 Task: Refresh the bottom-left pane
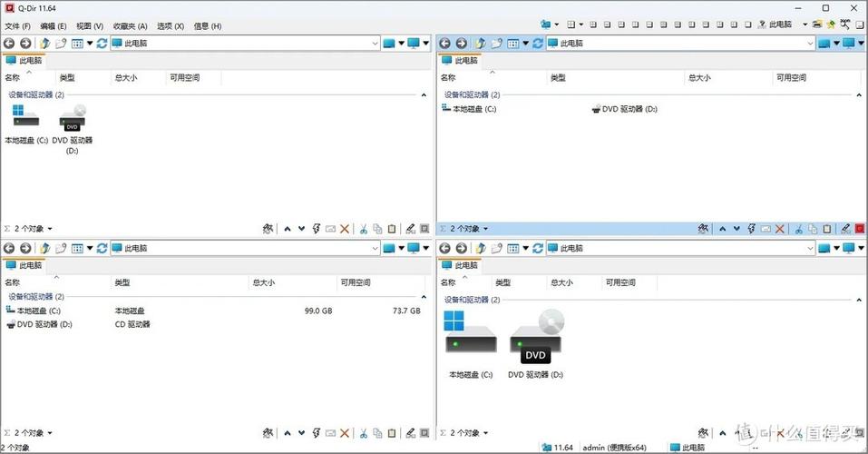click(x=102, y=249)
